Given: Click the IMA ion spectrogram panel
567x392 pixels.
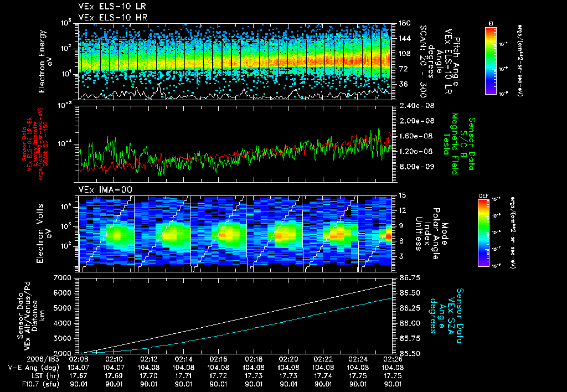Looking at the screenshot, I should click(x=235, y=234).
